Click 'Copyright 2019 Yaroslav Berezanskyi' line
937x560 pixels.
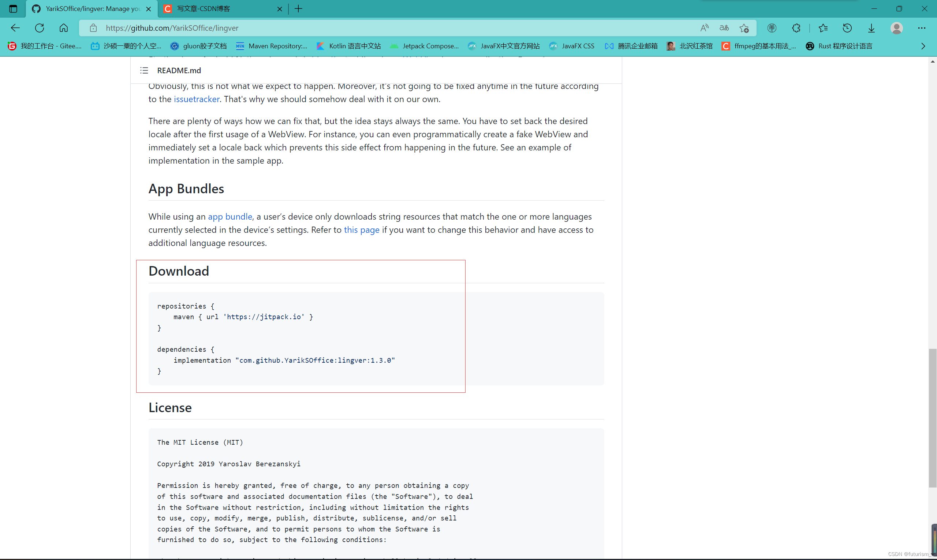coord(229,464)
